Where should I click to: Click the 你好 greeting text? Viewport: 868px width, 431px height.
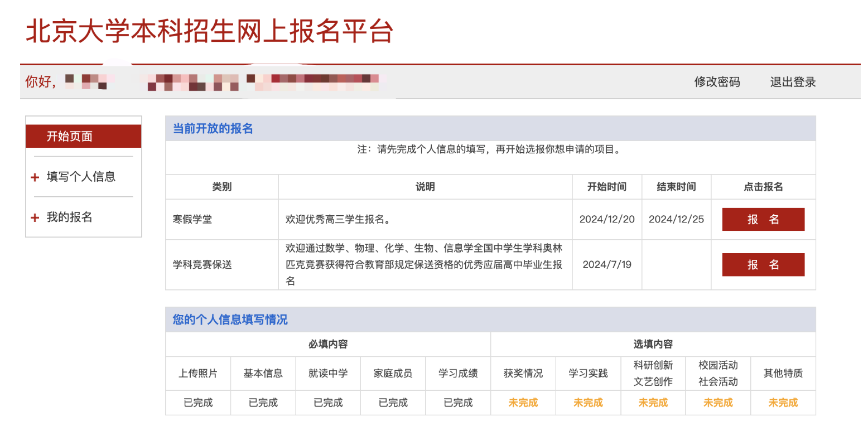pos(40,82)
